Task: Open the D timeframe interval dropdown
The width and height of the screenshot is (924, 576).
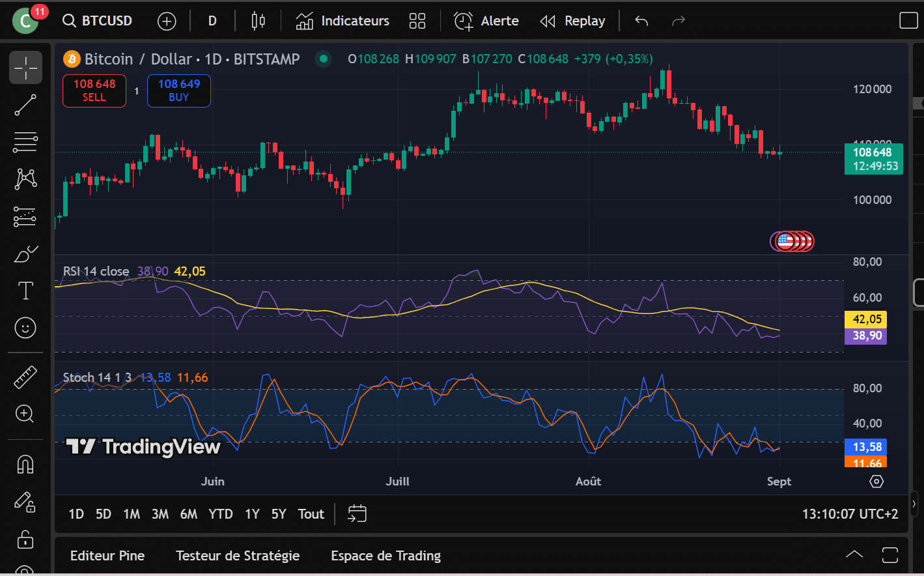Action: tap(212, 21)
